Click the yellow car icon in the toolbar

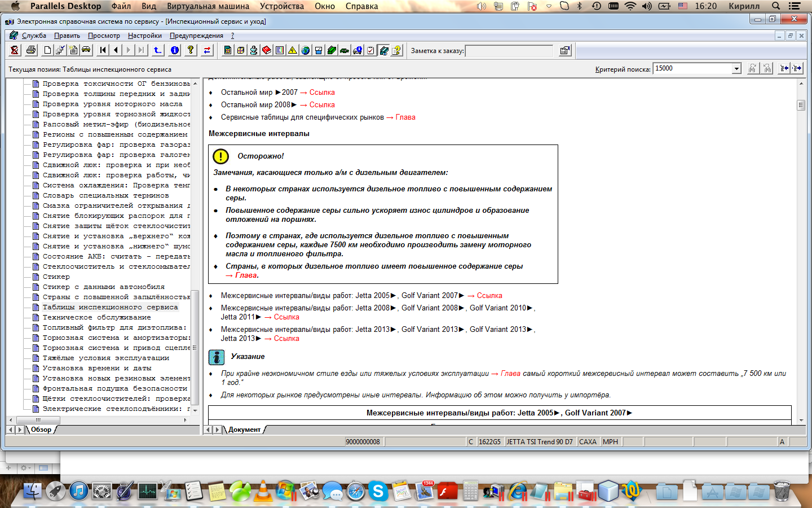86,50
